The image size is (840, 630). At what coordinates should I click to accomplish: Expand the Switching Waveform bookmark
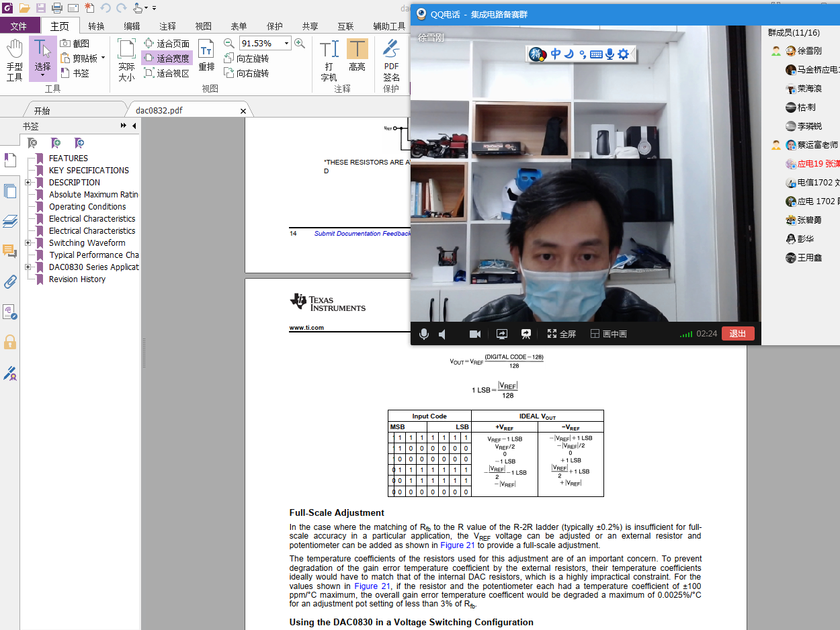(28, 243)
